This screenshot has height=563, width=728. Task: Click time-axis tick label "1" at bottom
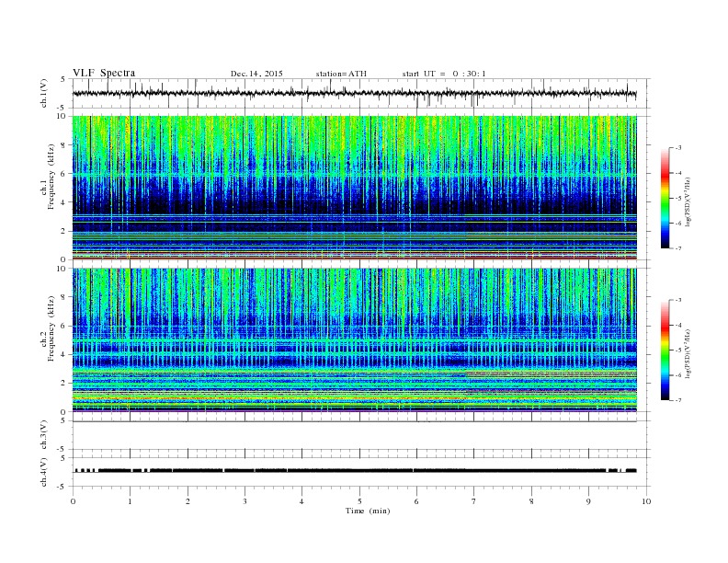click(130, 501)
